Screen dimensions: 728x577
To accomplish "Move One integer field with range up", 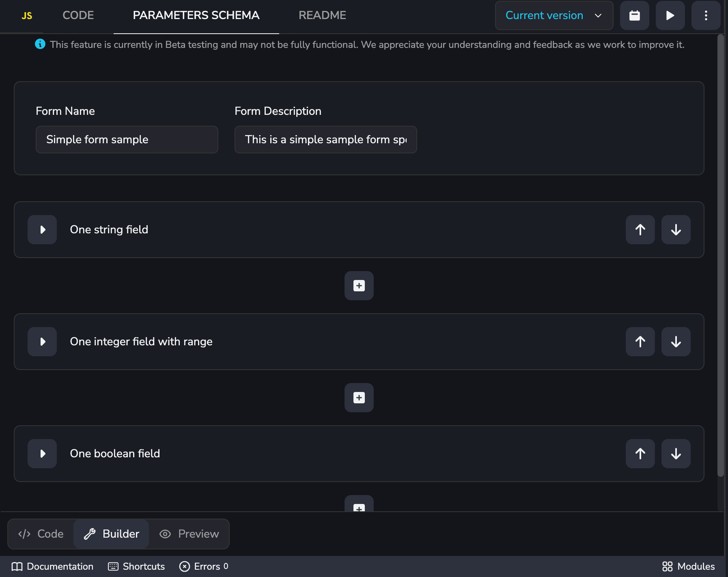I will [640, 342].
